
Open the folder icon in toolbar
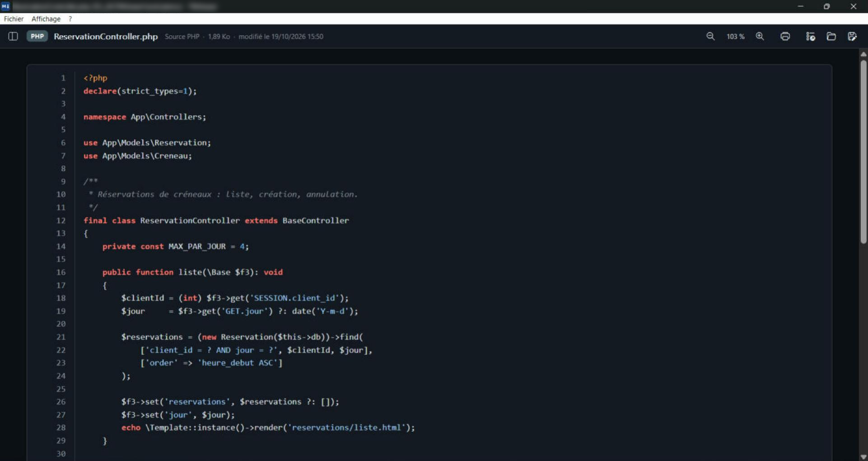pyautogui.click(x=831, y=36)
